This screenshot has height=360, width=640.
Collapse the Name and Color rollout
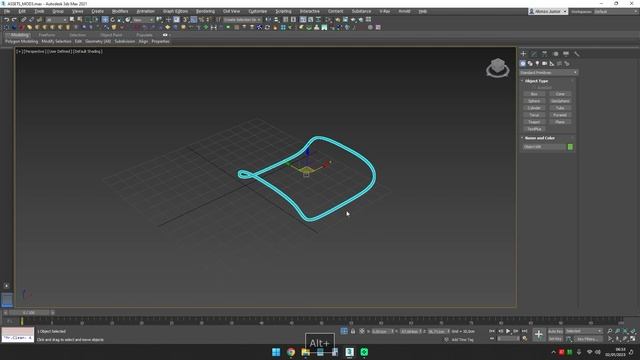pos(540,138)
